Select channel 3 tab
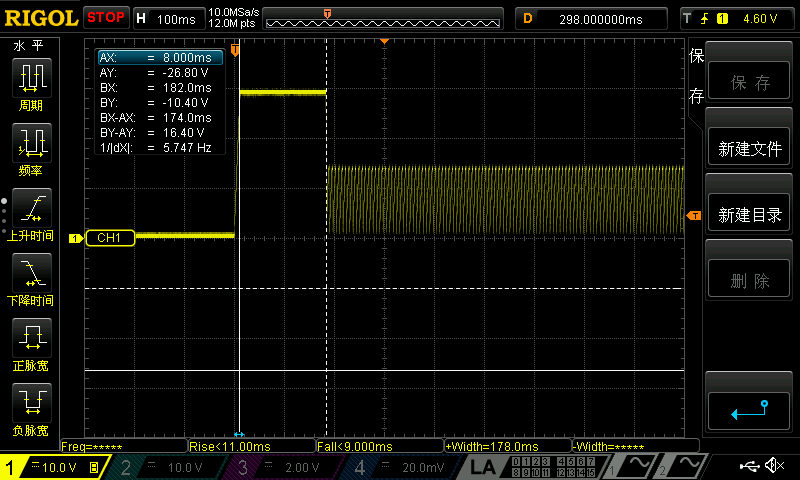The width and height of the screenshot is (800, 480). pos(281,467)
